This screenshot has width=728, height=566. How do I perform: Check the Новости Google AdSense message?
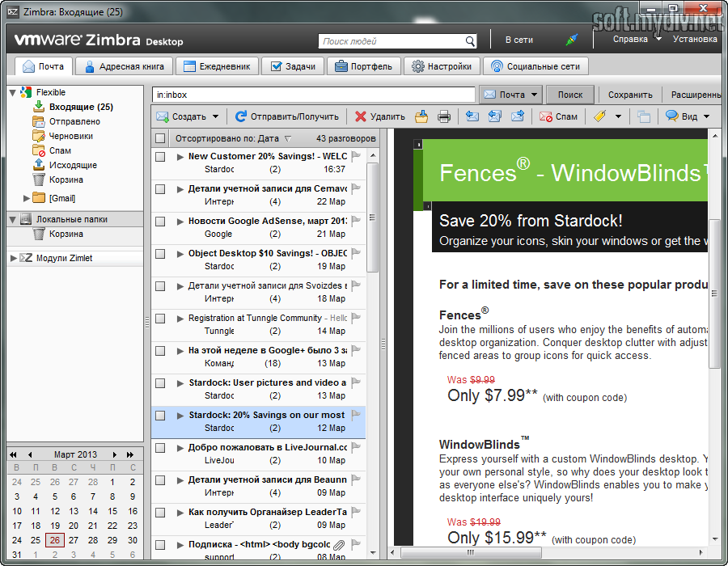click(160, 222)
